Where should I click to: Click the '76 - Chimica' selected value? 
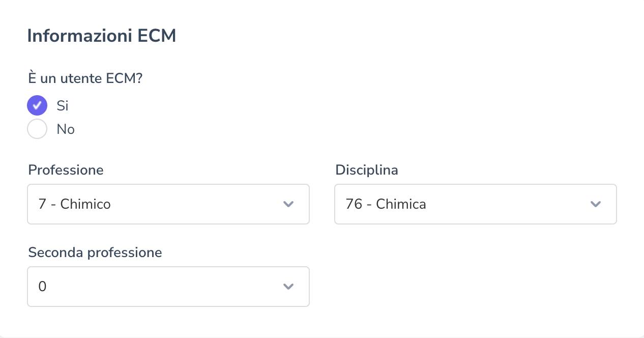click(x=386, y=204)
